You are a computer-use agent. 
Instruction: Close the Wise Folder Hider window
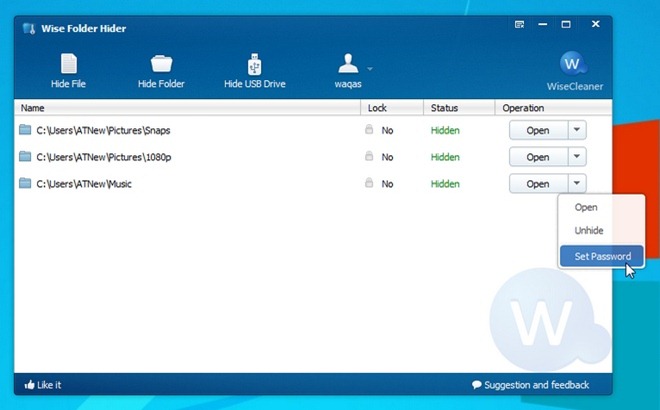pyautogui.click(x=596, y=24)
